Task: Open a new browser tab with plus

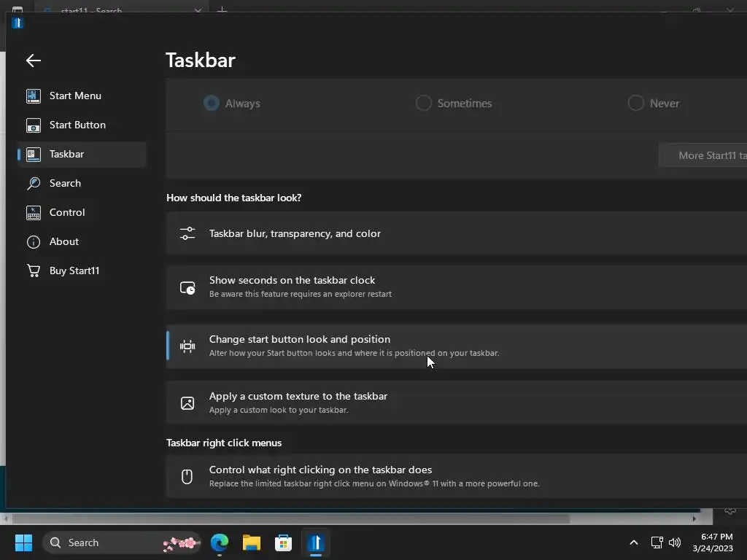Action: point(222,10)
